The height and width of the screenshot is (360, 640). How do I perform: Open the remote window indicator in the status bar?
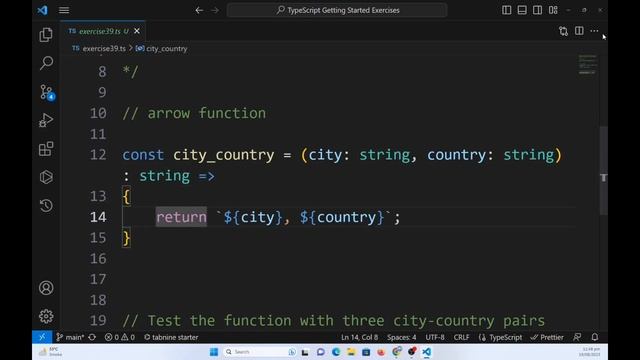(x=42, y=337)
